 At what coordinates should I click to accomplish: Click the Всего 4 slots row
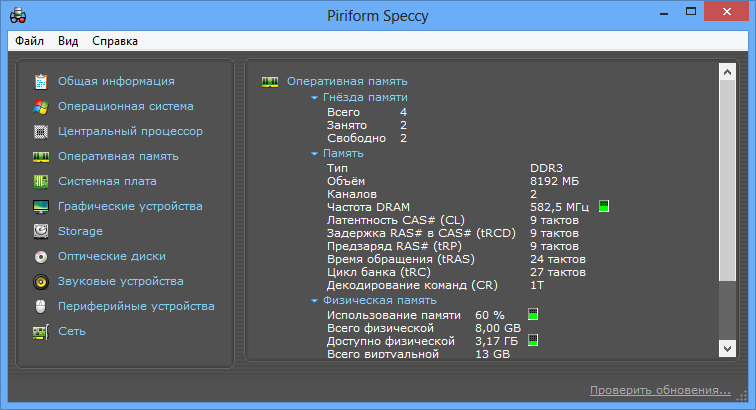tap(367, 112)
